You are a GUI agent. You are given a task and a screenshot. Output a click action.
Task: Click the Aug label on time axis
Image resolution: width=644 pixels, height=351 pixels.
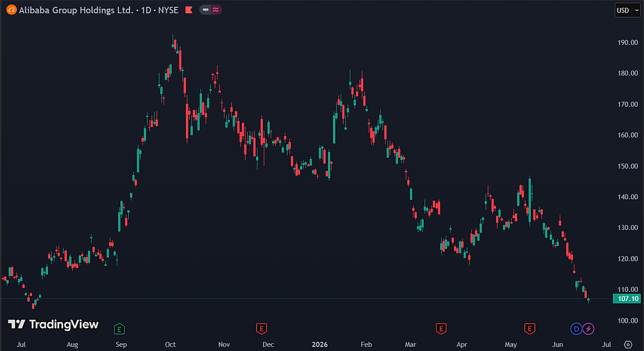click(72, 344)
